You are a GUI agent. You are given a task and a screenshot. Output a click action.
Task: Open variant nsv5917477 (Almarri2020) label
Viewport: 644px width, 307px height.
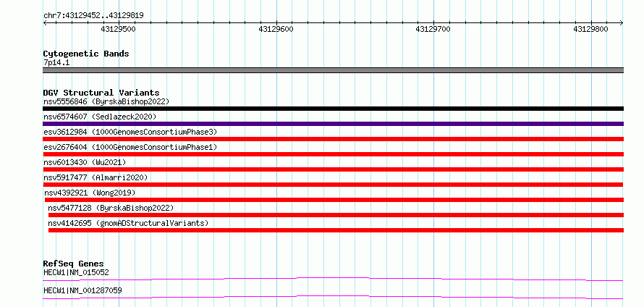[x=96, y=177]
